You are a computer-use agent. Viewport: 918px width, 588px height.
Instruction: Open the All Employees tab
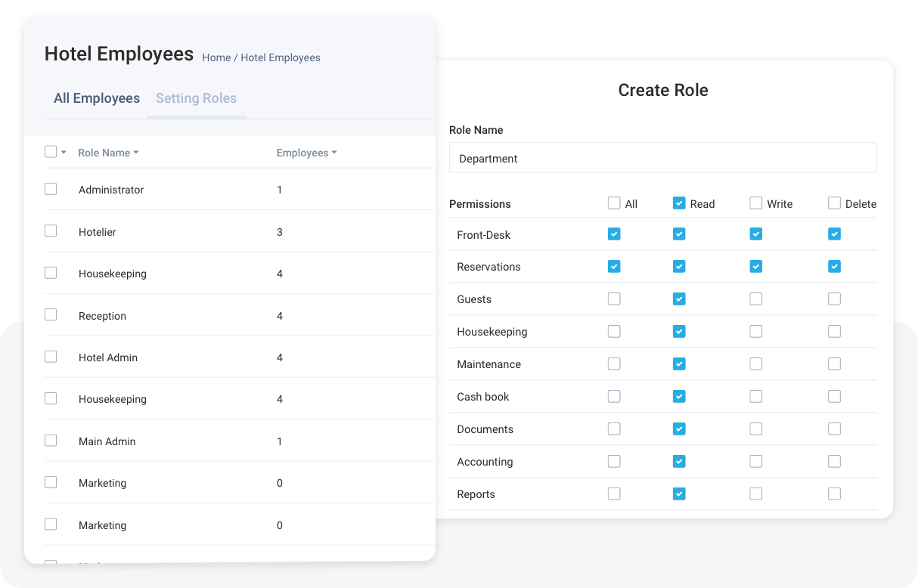pyautogui.click(x=96, y=98)
